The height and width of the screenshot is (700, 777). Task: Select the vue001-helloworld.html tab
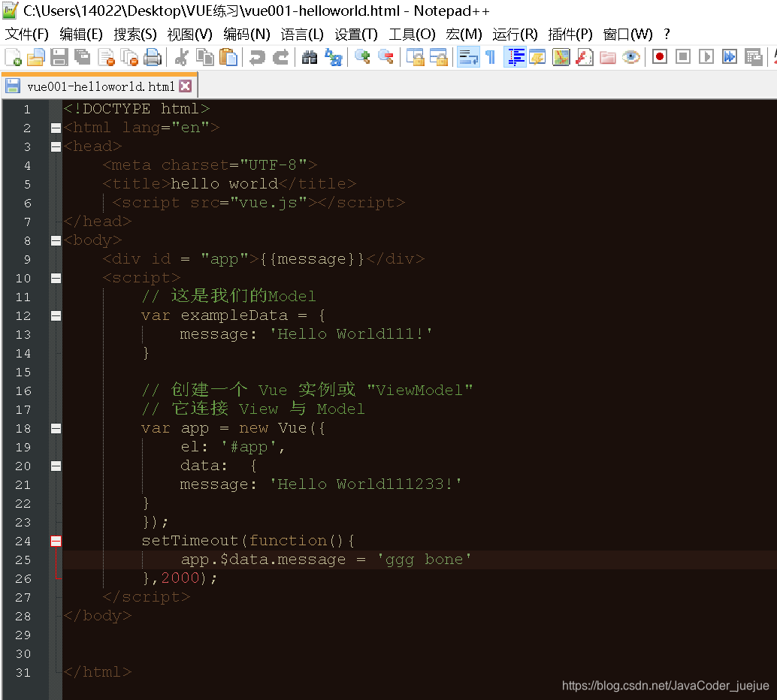pyautogui.click(x=100, y=86)
